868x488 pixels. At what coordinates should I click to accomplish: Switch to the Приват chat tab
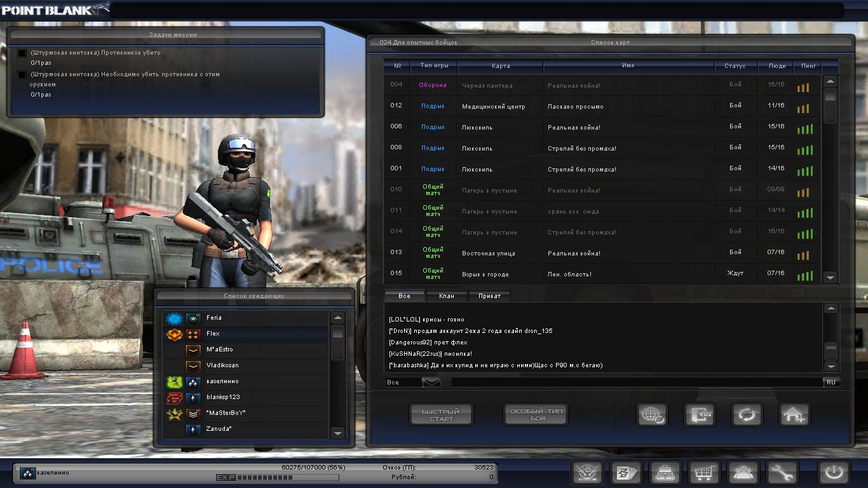[489, 296]
